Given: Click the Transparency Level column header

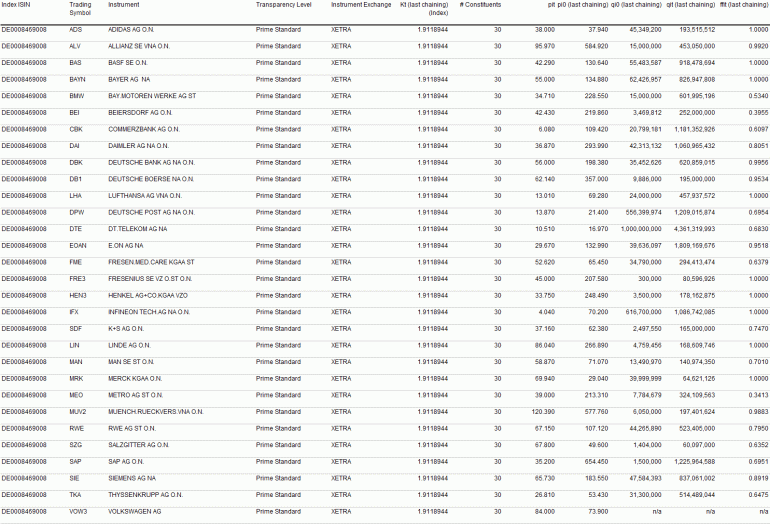Looking at the screenshot, I should coord(283,5).
